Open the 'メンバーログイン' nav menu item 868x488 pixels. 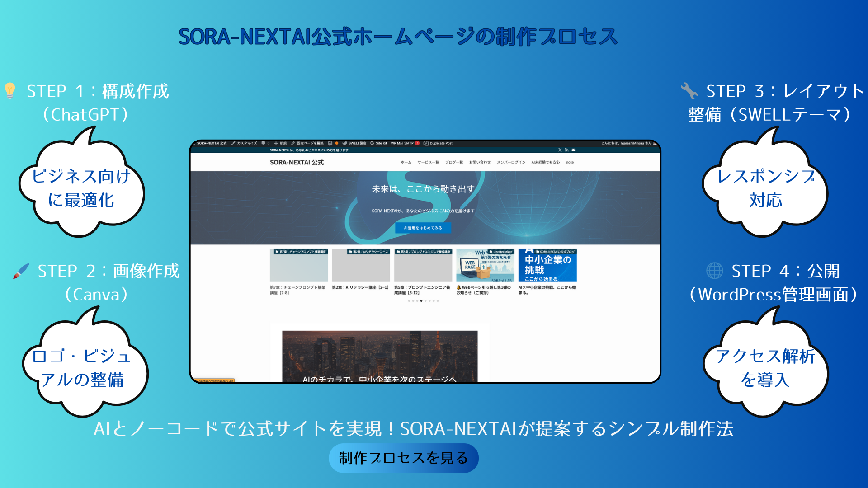(x=511, y=162)
